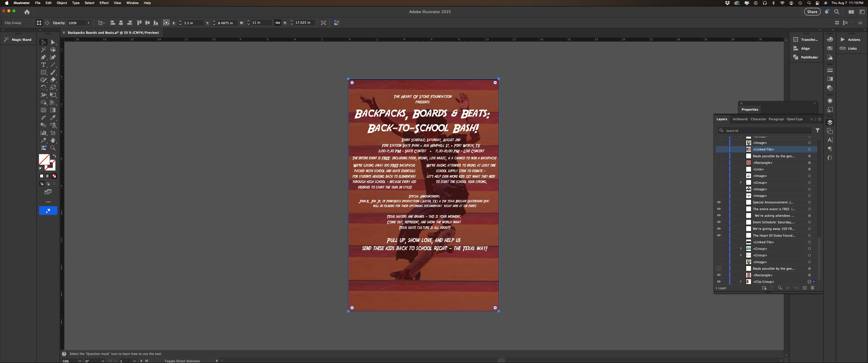Switch to the OpenType tab

pos(795,119)
